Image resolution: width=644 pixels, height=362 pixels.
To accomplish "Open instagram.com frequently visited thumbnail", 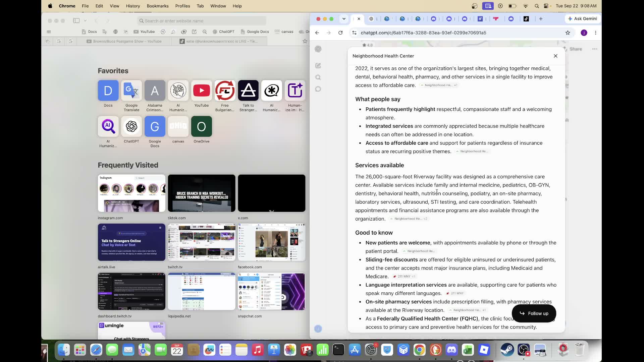I will pyautogui.click(x=131, y=193).
